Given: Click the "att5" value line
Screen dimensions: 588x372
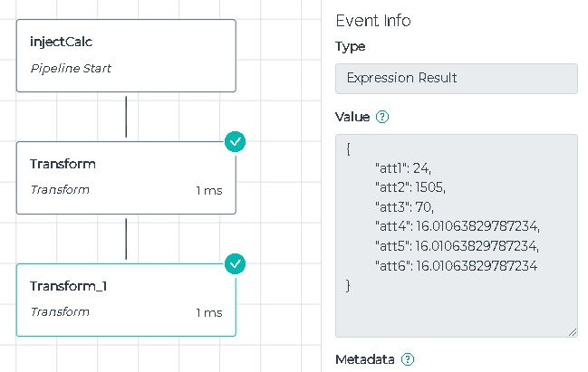Looking at the screenshot, I should click(x=457, y=246).
